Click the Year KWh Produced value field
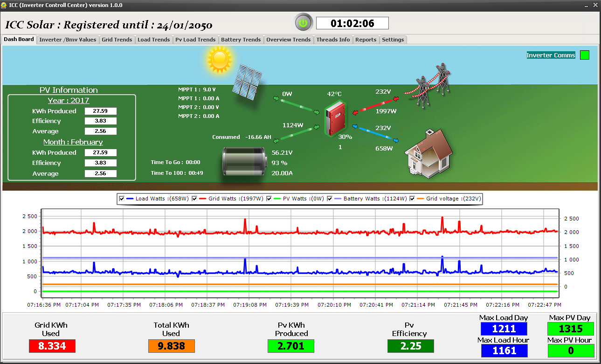 (x=100, y=111)
